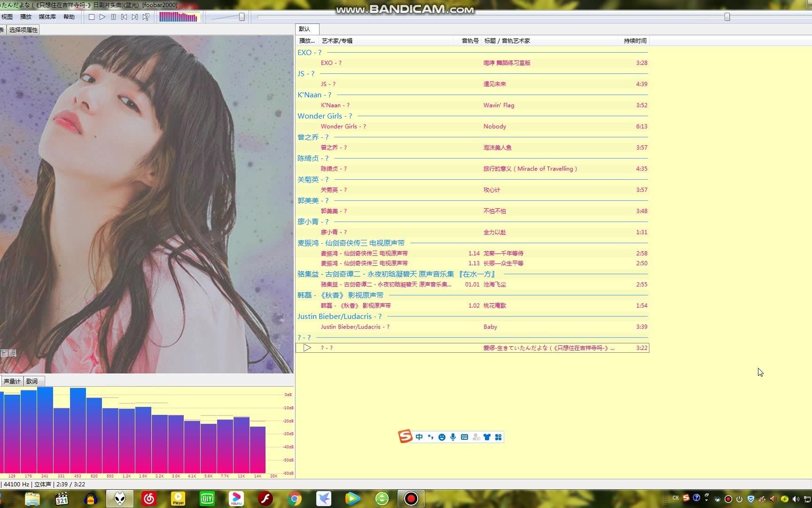Open Google Chrome from taskbar

[x=295, y=499]
